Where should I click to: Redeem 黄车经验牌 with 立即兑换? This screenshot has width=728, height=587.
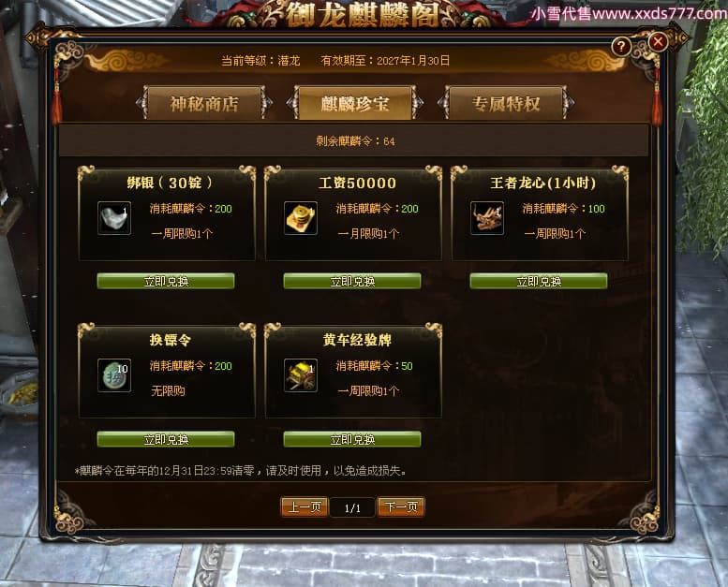[352, 439]
